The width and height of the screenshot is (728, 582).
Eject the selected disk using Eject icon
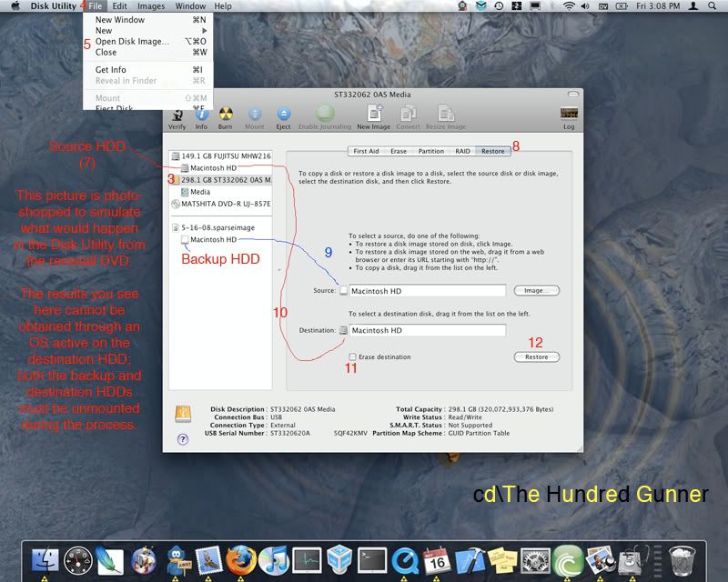[x=283, y=119]
